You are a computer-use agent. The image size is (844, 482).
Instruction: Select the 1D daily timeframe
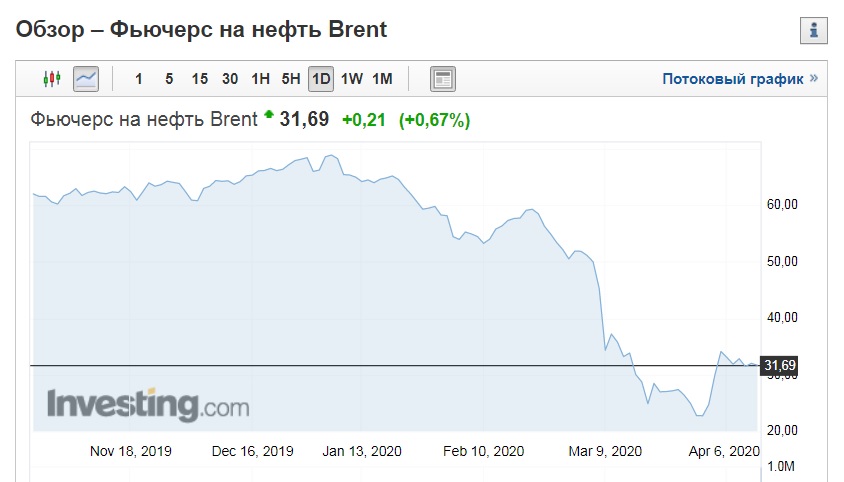pos(321,79)
